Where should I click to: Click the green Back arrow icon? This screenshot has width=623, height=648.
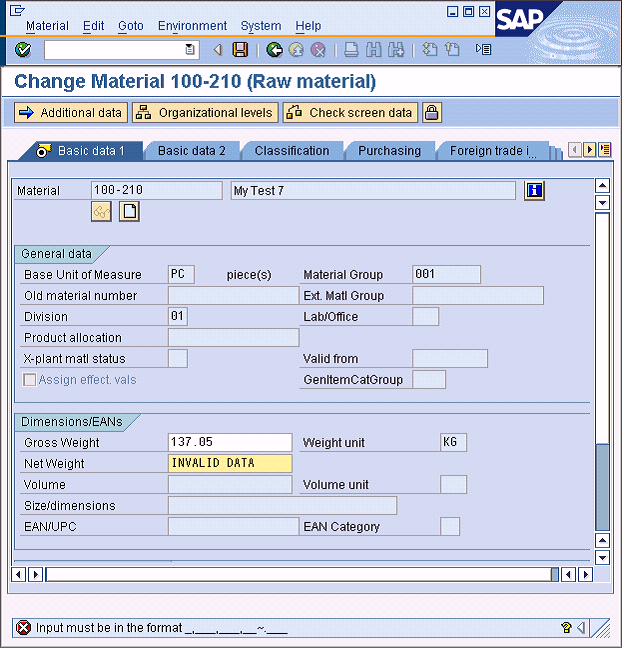pos(274,50)
